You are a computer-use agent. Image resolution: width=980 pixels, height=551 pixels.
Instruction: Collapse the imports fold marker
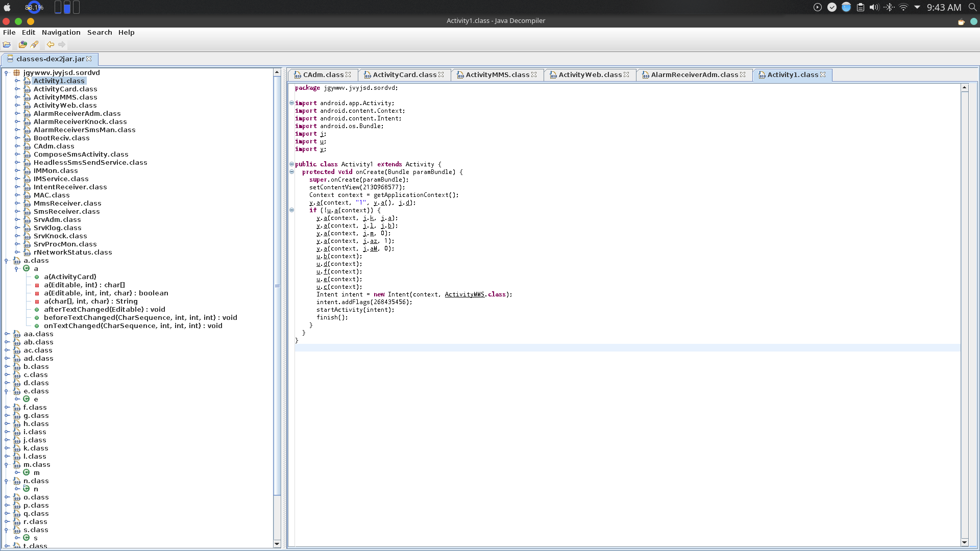click(292, 103)
